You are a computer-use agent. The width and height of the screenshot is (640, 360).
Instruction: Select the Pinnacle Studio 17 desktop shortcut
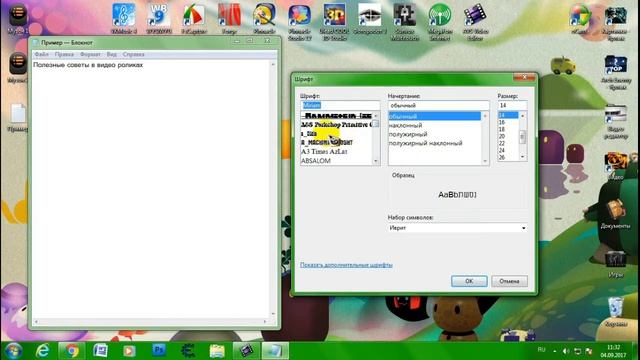(299, 21)
